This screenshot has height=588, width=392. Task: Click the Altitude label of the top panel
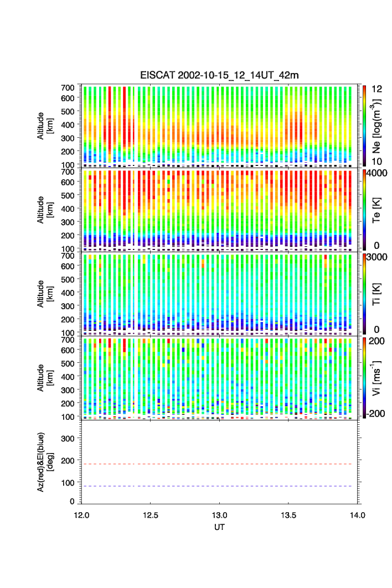coord(45,126)
